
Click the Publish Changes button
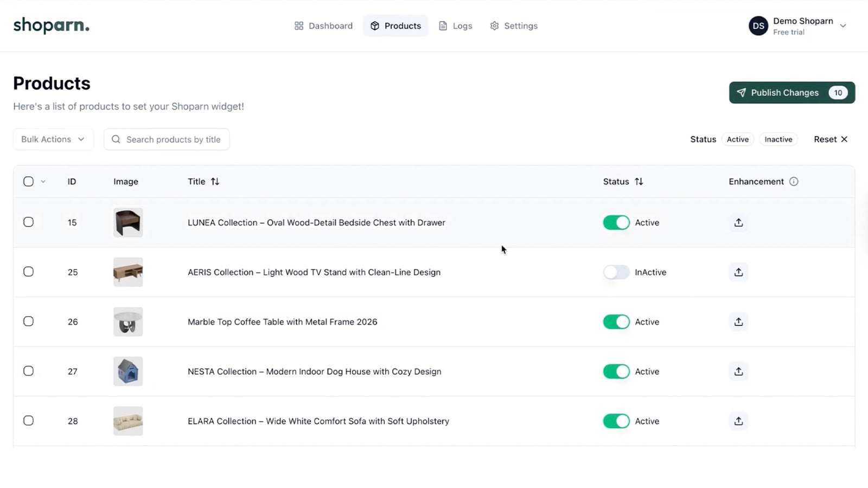(x=784, y=92)
